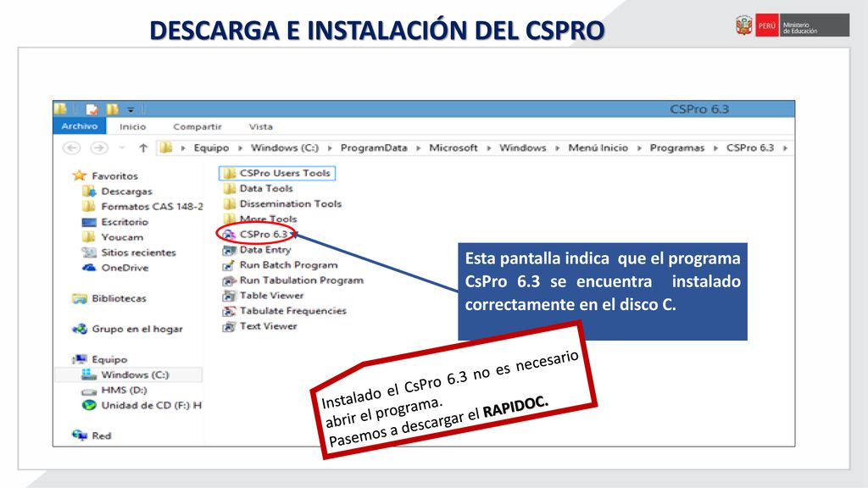Image resolution: width=868 pixels, height=488 pixels.
Task: Select the Run Tabulation Program shortcut icon
Action: click(x=229, y=280)
